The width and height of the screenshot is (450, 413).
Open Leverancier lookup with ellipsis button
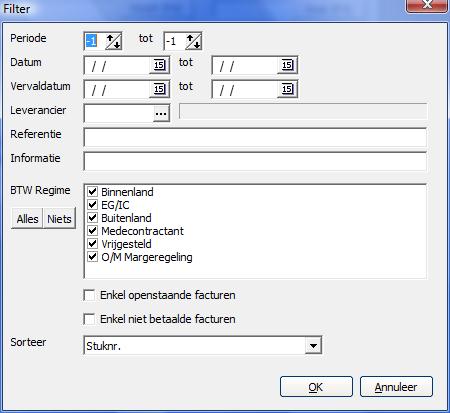coord(161,113)
